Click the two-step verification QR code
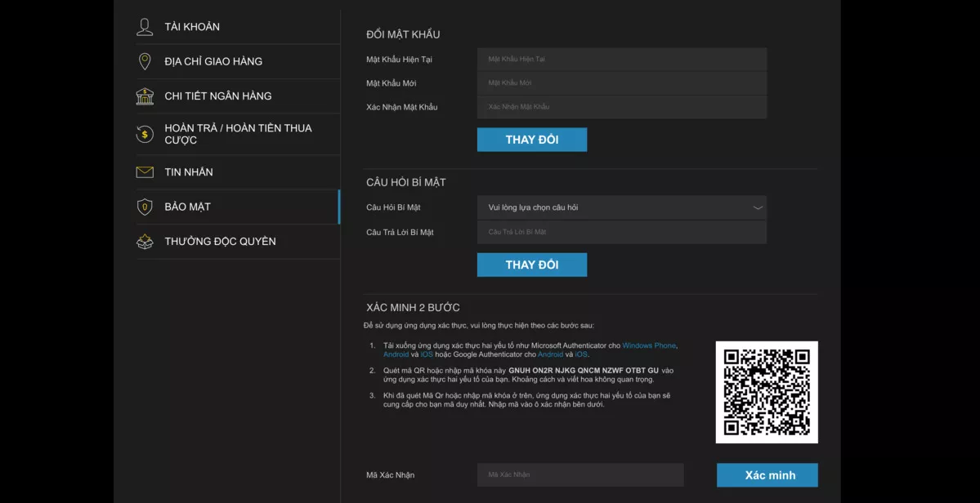Image resolution: width=980 pixels, height=503 pixels. coord(766,392)
